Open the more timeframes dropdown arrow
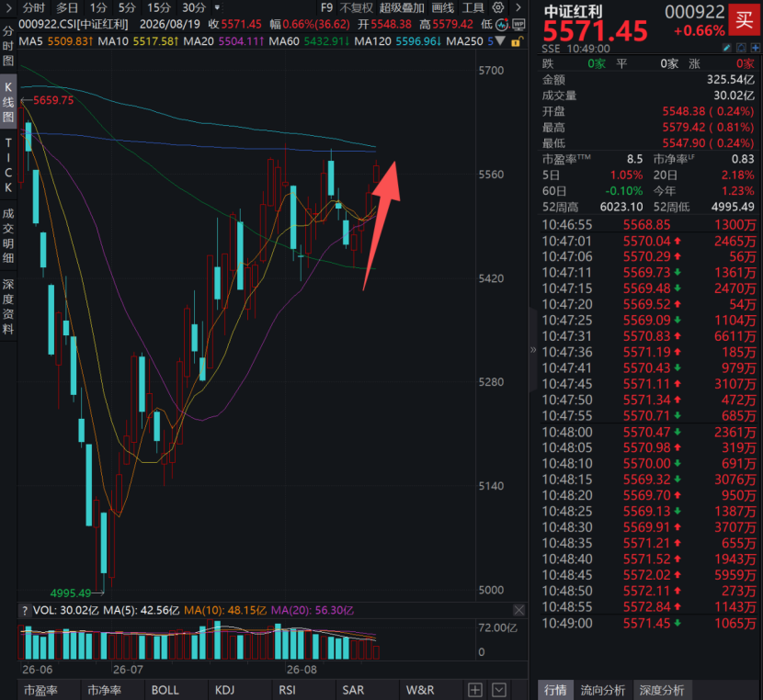Screen dimensions: 763x700 pyautogui.click(x=217, y=7)
